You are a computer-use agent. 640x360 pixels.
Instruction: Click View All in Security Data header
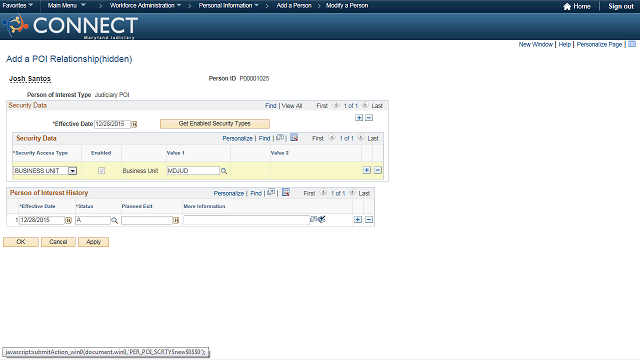[x=292, y=106]
